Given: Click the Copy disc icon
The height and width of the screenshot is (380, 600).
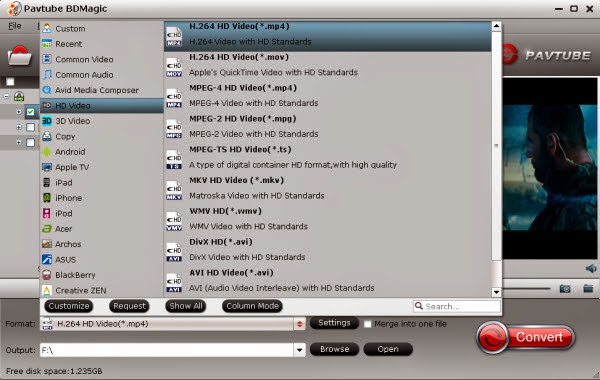Looking at the screenshot, I should 47,136.
